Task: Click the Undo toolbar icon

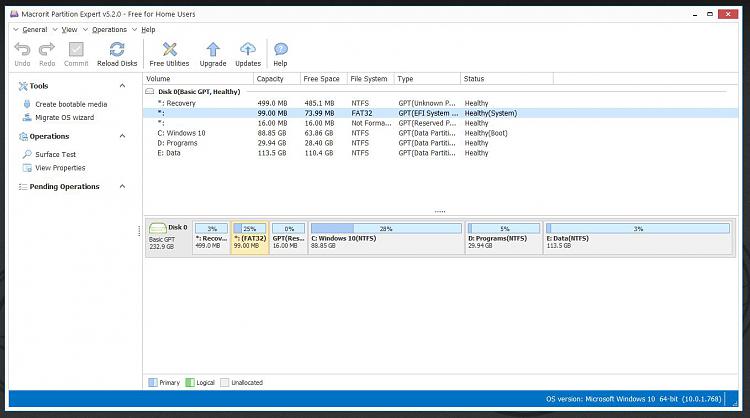Action: coord(22,49)
